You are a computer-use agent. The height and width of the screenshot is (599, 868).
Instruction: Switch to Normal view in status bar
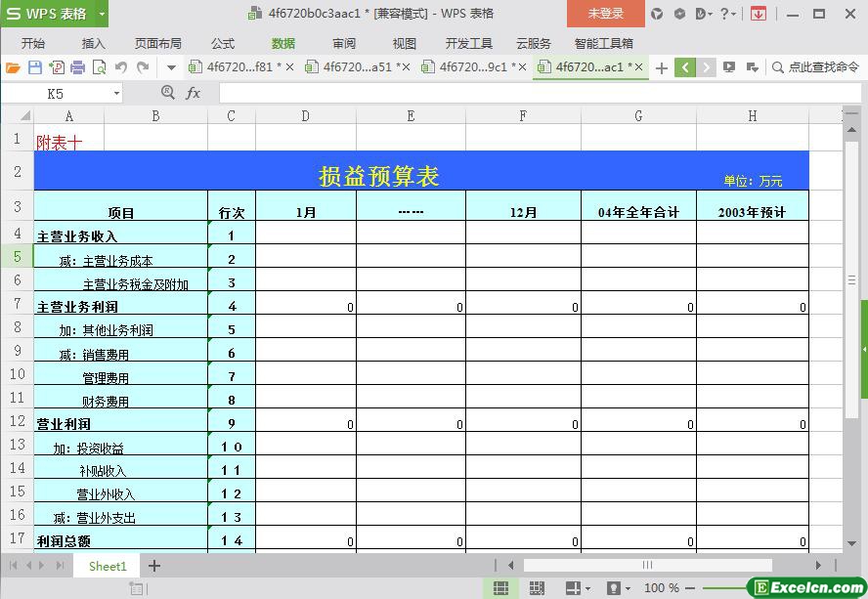coord(500,588)
